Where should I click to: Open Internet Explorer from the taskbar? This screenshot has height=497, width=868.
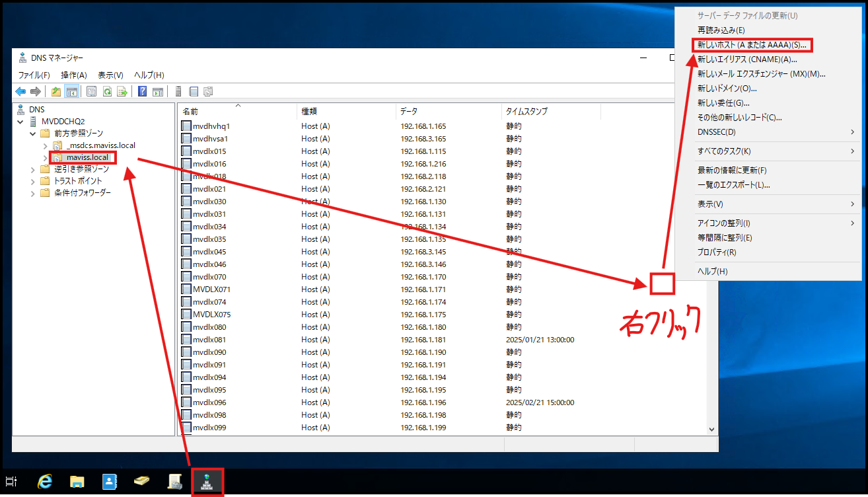(45, 482)
